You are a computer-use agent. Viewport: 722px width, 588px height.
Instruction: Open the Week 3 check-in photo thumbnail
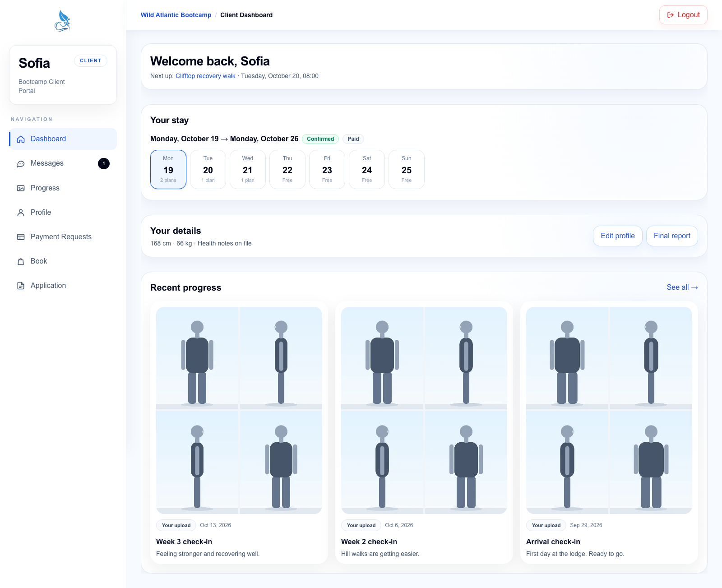[x=239, y=410]
